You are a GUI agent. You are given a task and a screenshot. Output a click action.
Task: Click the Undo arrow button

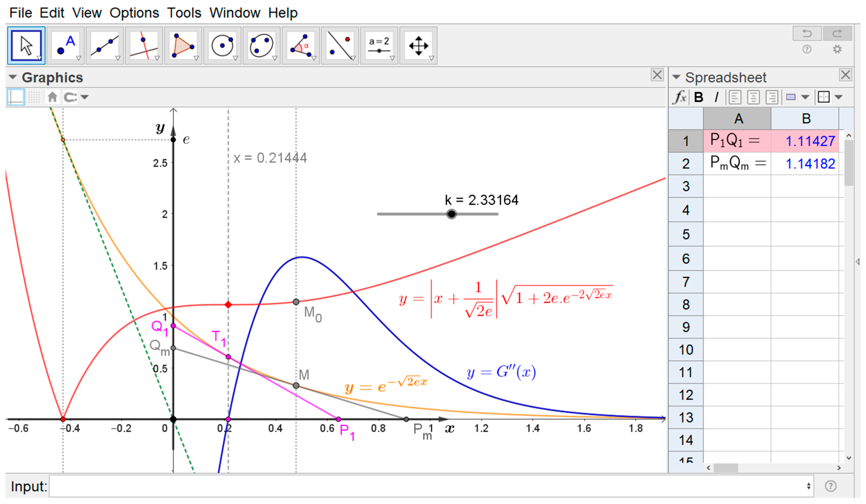806,33
